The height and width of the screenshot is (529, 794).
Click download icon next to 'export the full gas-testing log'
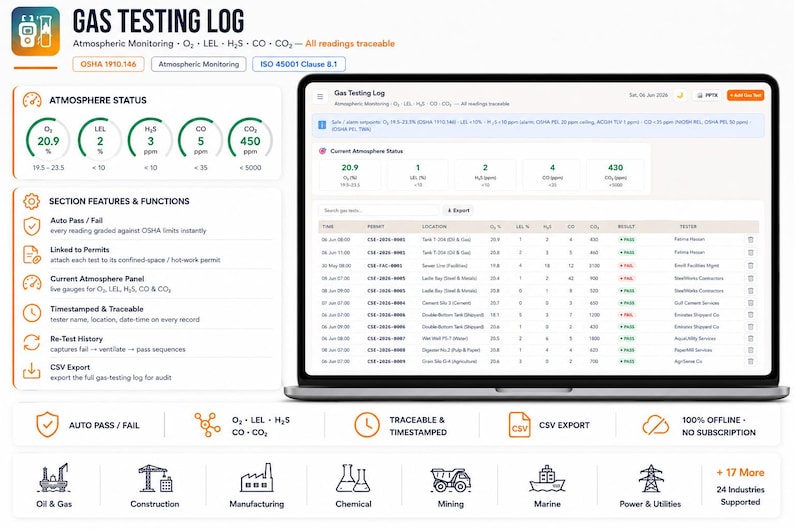point(31,371)
